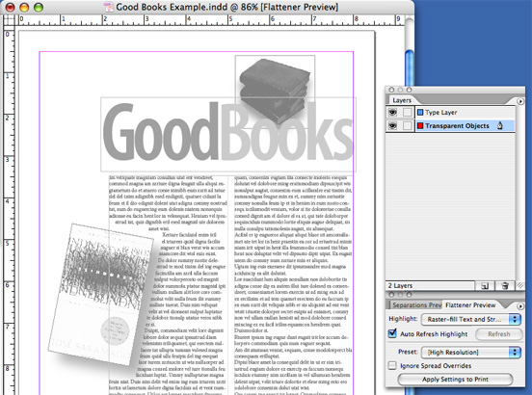
Task: Select the Type Layer row
Action: click(451, 112)
